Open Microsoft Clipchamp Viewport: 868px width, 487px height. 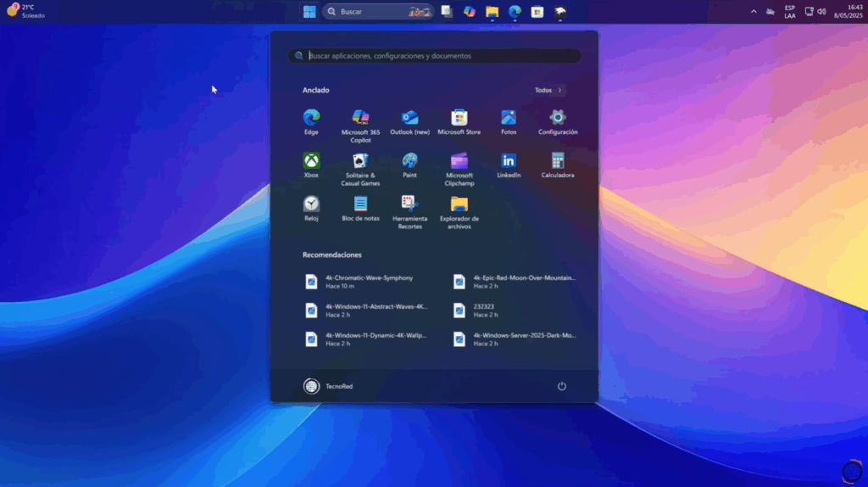(459, 169)
